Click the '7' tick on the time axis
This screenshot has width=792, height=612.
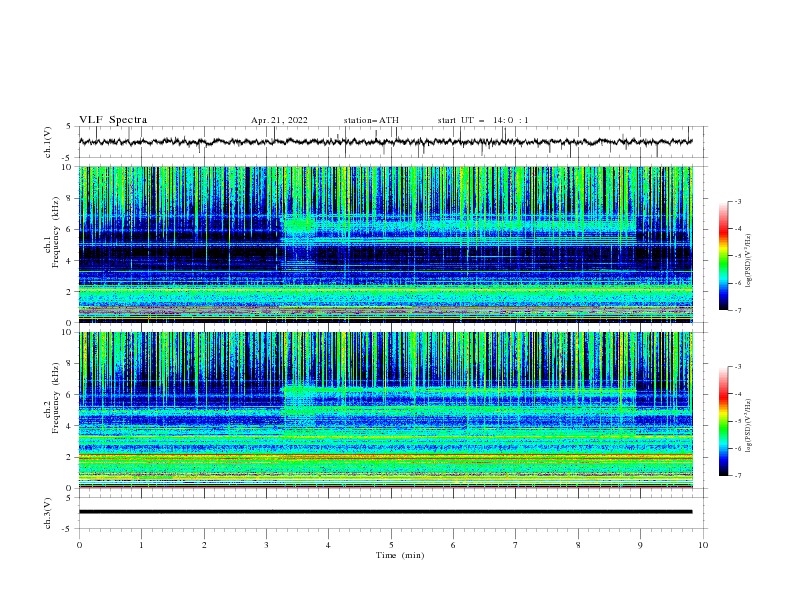[516, 545]
